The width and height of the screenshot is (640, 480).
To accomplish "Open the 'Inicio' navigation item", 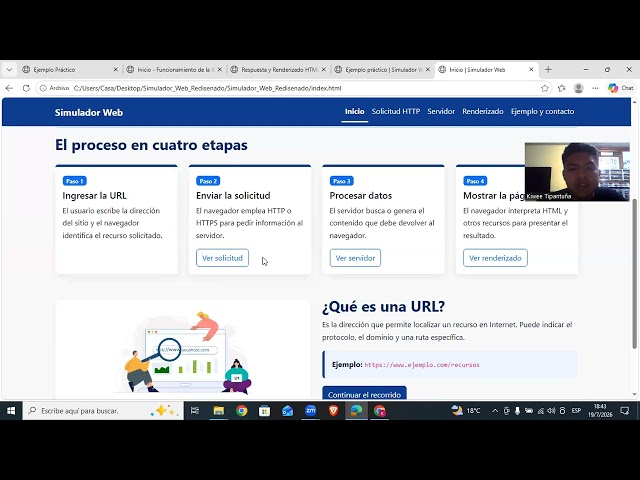I will [x=354, y=111].
